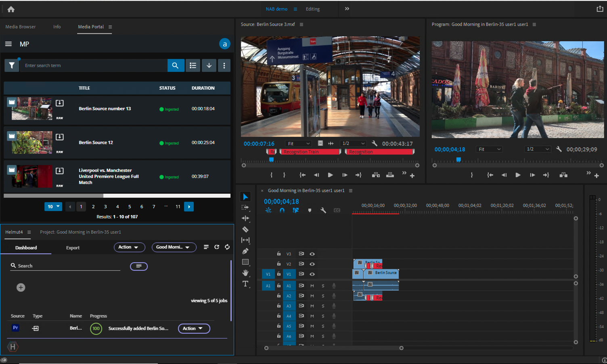Screen dimensions: 607x364
Task: Click the Action button in the job row
Action: click(194, 328)
